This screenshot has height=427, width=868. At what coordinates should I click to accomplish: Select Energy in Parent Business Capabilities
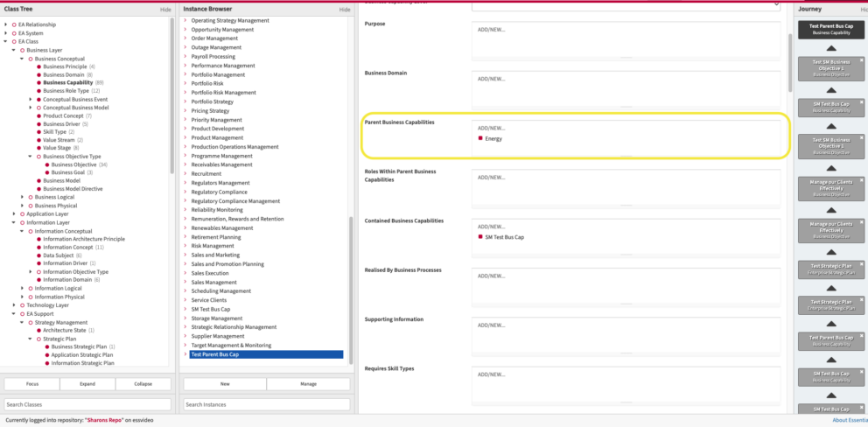(x=493, y=138)
